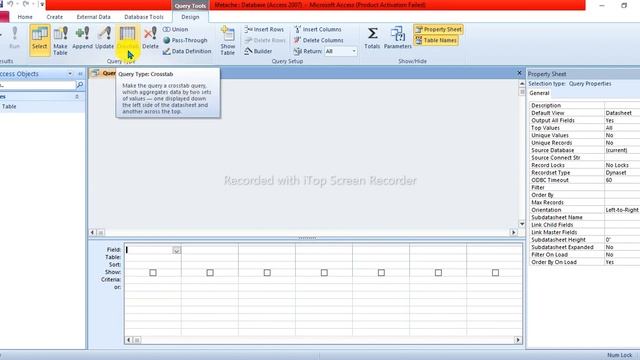Image resolution: width=640 pixels, height=360 pixels.
Task: Check the Show box in fifth column
Action: (x=381, y=272)
